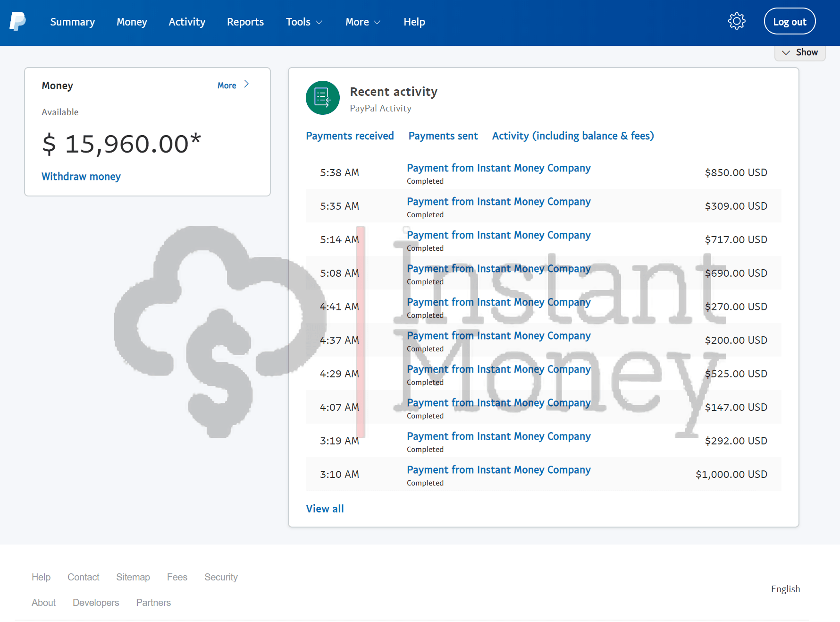Viewport: 840px width, 622px height.
Task: Click the Help link in the footer
Action: (x=41, y=577)
